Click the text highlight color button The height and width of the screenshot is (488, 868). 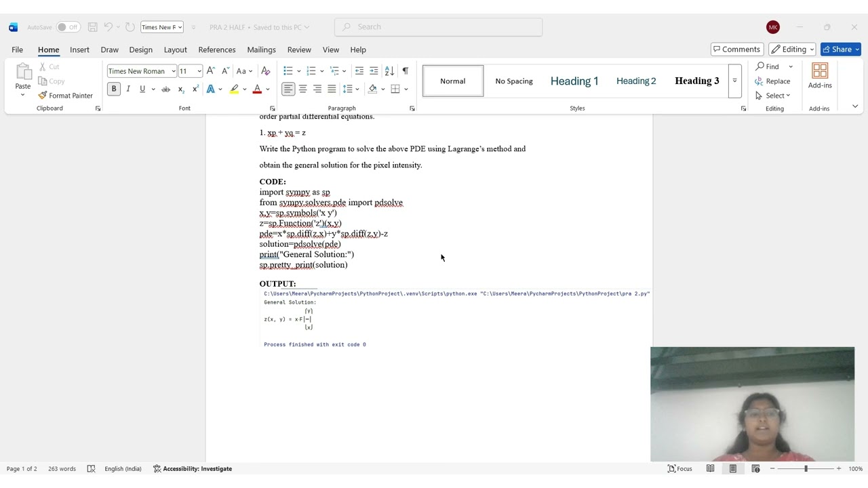click(234, 89)
